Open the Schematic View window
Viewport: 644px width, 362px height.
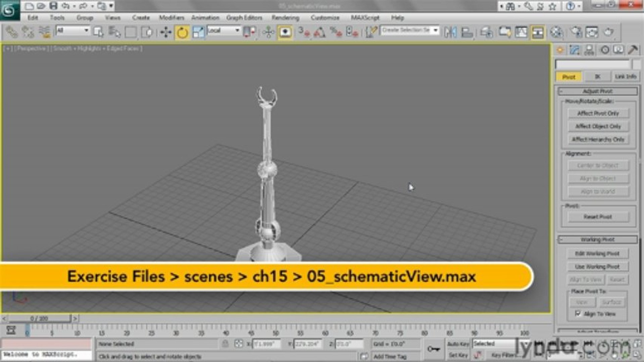click(x=538, y=32)
